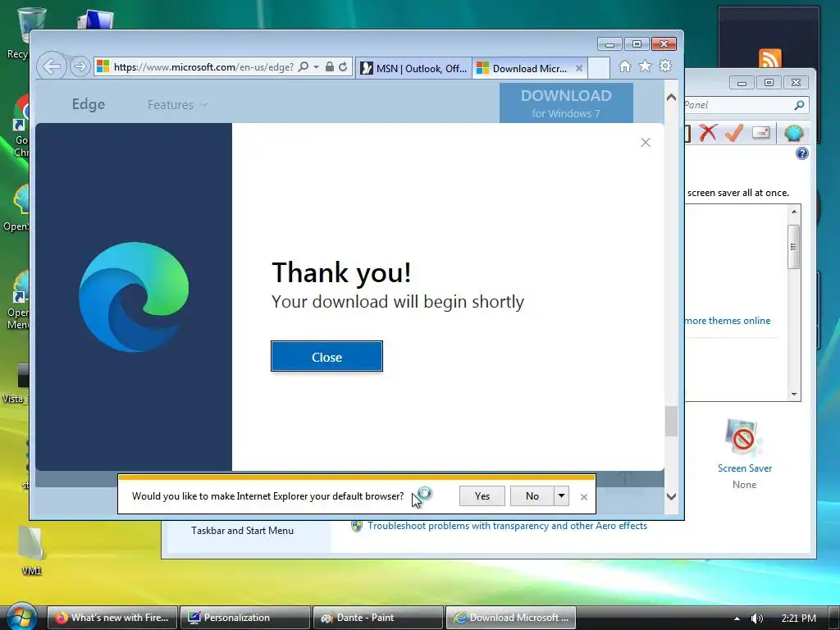Screen dimensions: 840x630
Task: Switch to the MSN | Outlook tab
Action: [x=413, y=68]
